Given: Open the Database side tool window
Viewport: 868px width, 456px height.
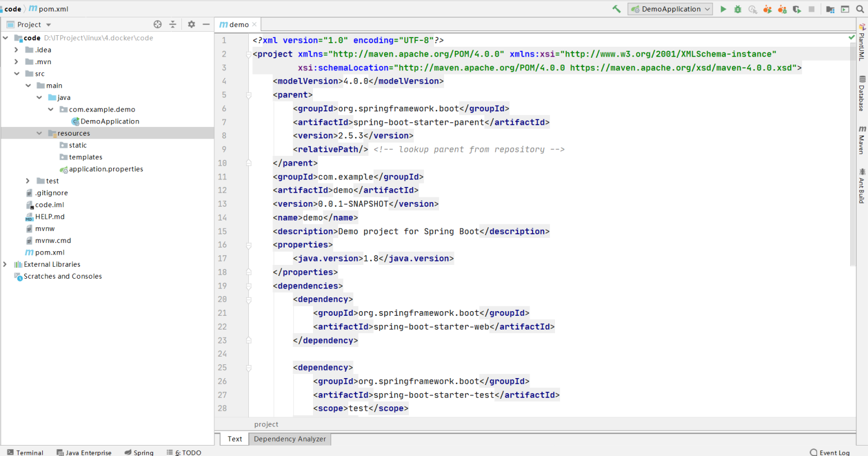Looking at the screenshot, I should [862, 93].
